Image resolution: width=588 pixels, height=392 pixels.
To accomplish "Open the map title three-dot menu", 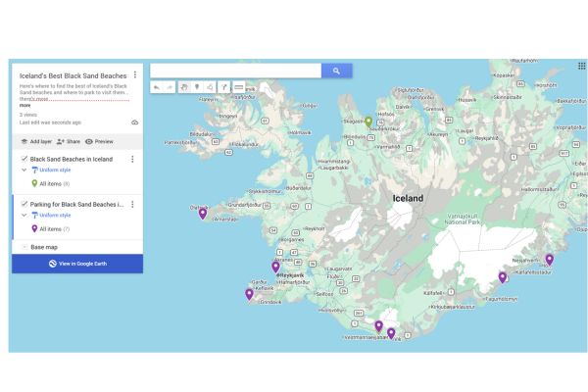I will (135, 75).
